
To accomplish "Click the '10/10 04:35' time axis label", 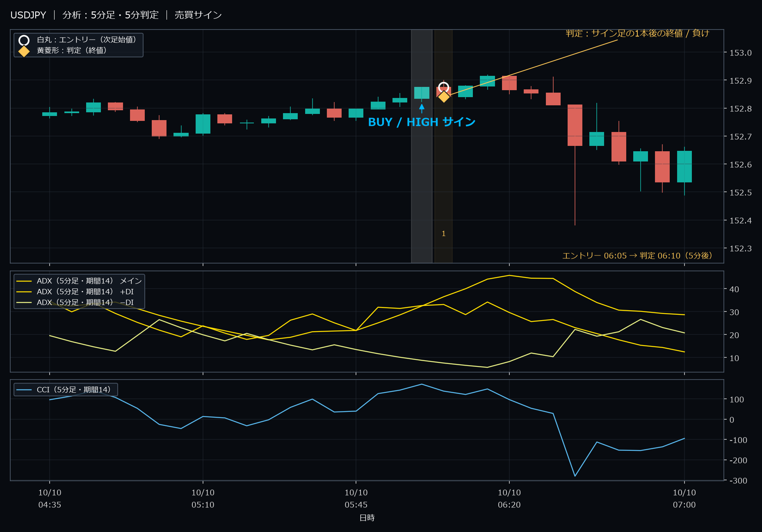I will coord(50,499).
